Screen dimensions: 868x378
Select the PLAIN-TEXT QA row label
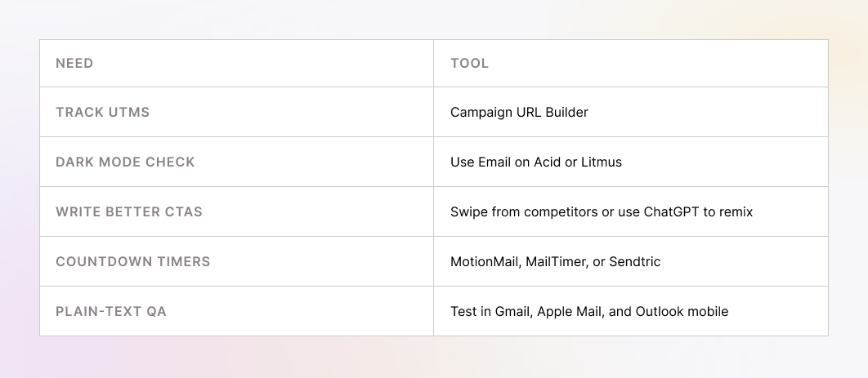tap(111, 312)
